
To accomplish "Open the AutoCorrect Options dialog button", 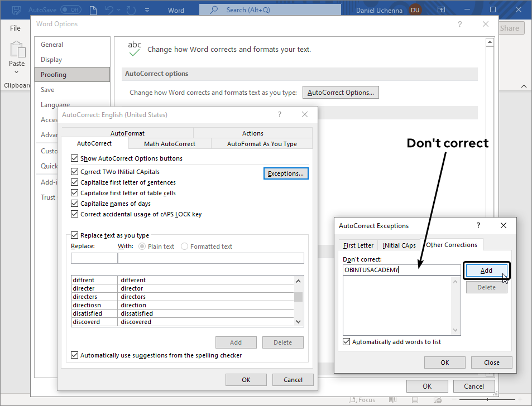I will (x=341, y=93).
